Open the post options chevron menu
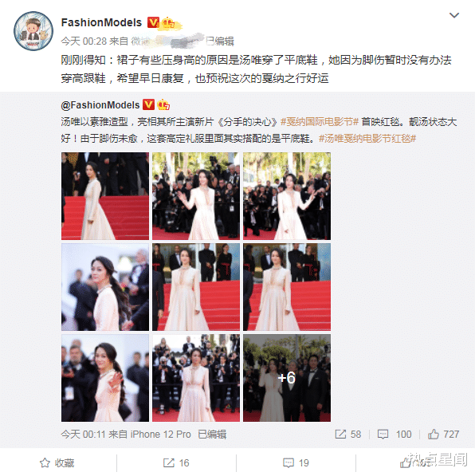This screenshot has height=476, width=475. pyautogui.click(x=453, y=15)
